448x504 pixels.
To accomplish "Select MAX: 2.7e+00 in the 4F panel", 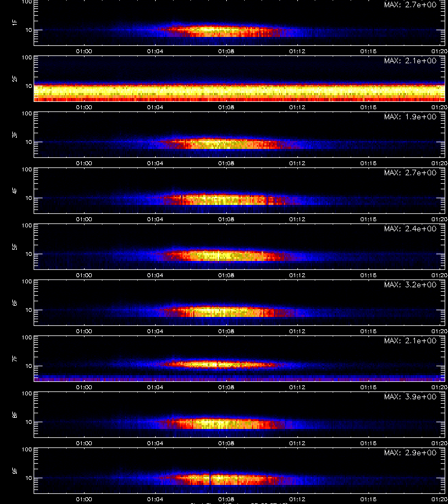I will point(410,172).
